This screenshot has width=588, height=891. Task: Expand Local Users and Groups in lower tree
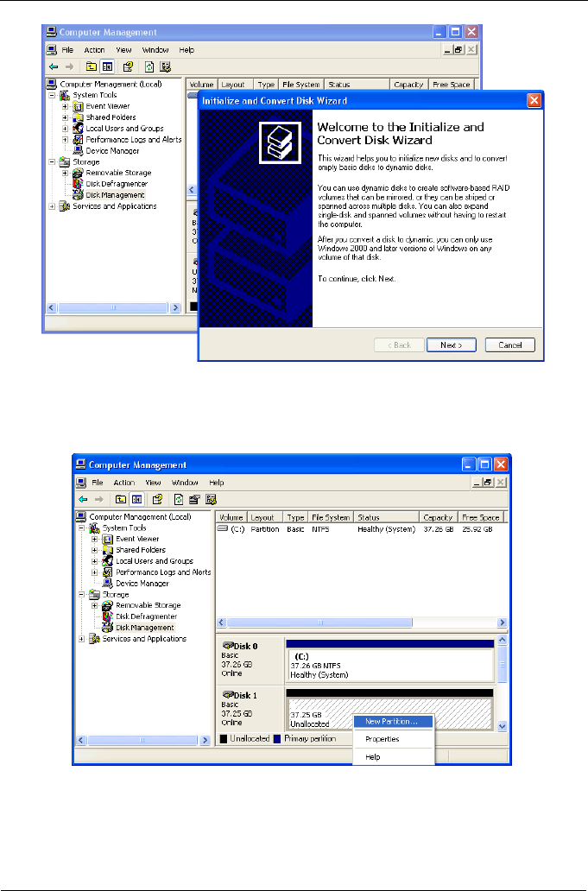(95, 561)
